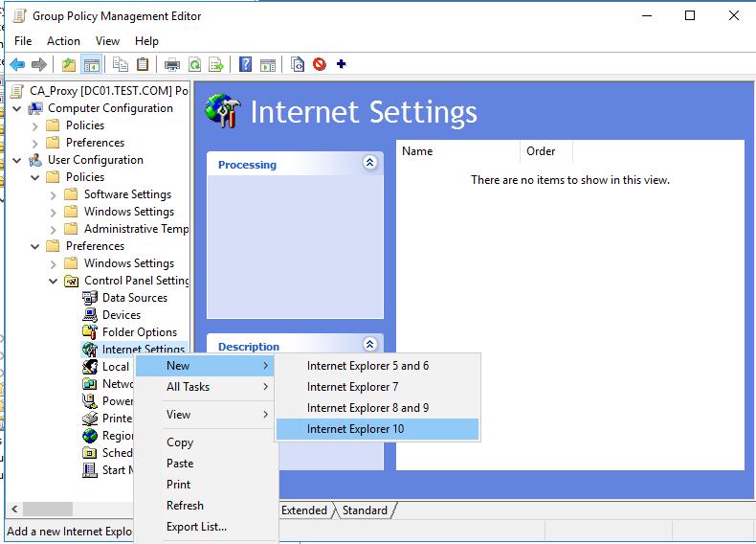The image size is (756, 544).
Task: Switch to the Standard tab
Action: point(365,510)
